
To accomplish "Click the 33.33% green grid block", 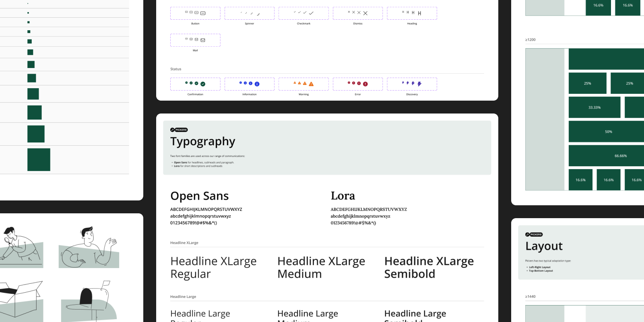I will tap(594, 107).
